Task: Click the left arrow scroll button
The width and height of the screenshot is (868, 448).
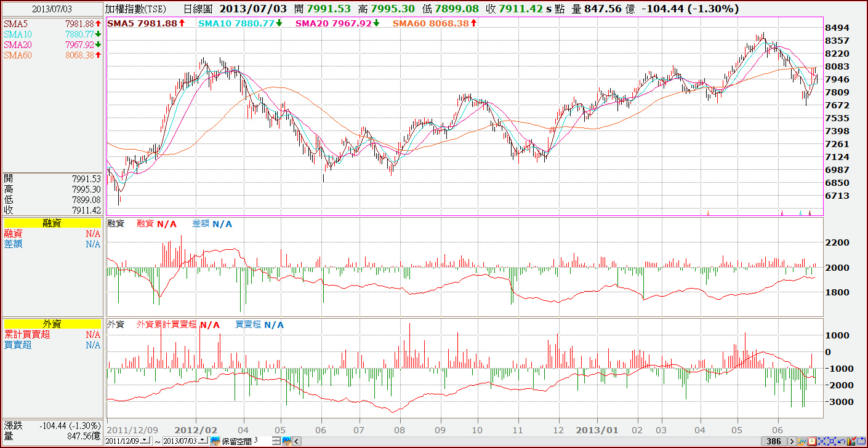Action: click(x=297, y=441)
